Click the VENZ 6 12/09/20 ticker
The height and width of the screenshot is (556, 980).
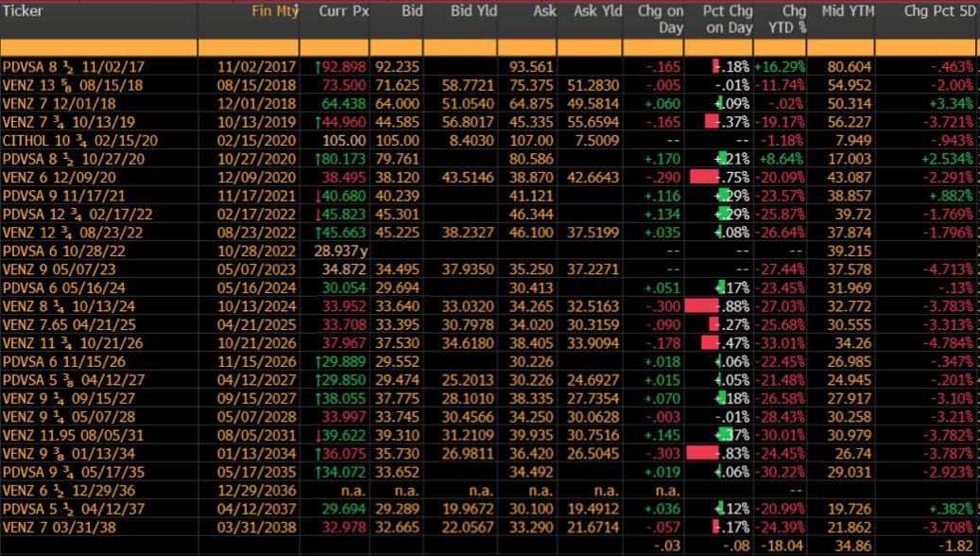59,178
